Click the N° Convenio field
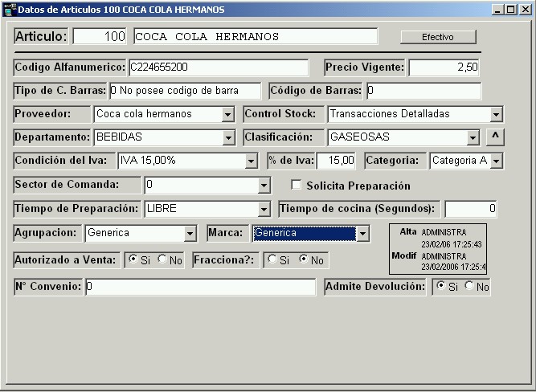 point(201,287)
